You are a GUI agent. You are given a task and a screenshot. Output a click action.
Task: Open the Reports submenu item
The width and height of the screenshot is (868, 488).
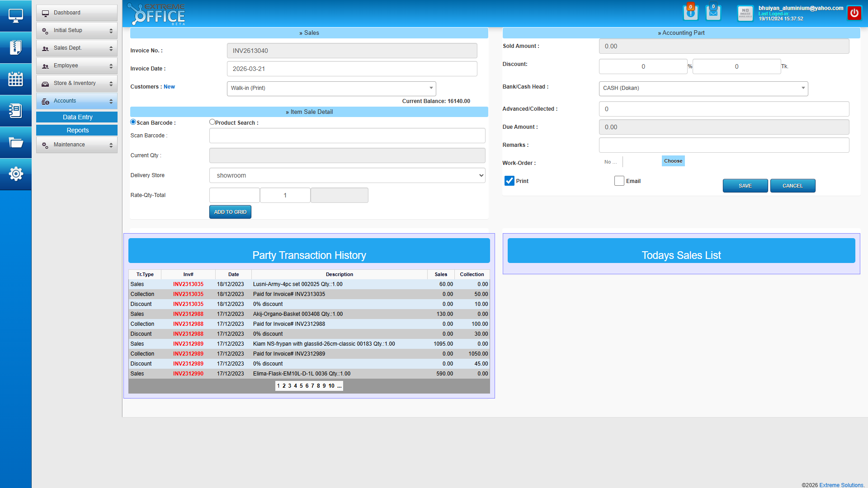pyautogui.click(x=77, y=130)
